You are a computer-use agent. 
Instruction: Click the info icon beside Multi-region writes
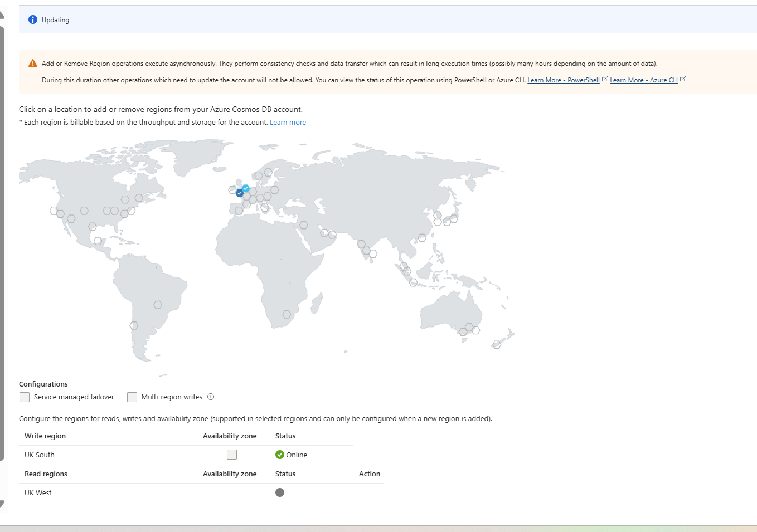coord(211,397)
